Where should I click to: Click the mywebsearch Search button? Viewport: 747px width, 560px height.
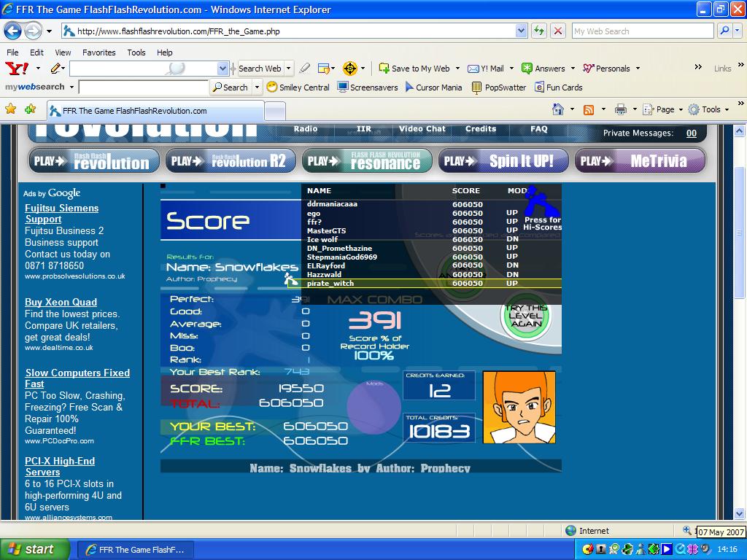click(231, 87)
